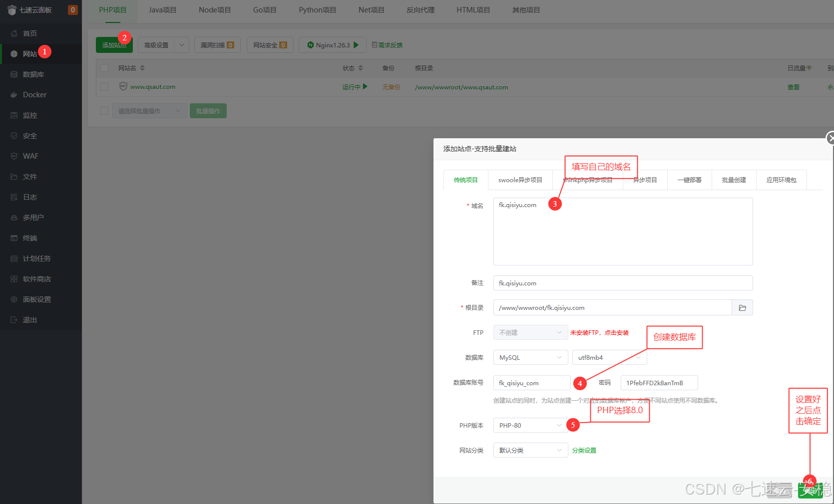Open the 软件商店 software store sidebar icon
Image resolution: width=834 pixels, height=504 pixels.
[14, 279]
